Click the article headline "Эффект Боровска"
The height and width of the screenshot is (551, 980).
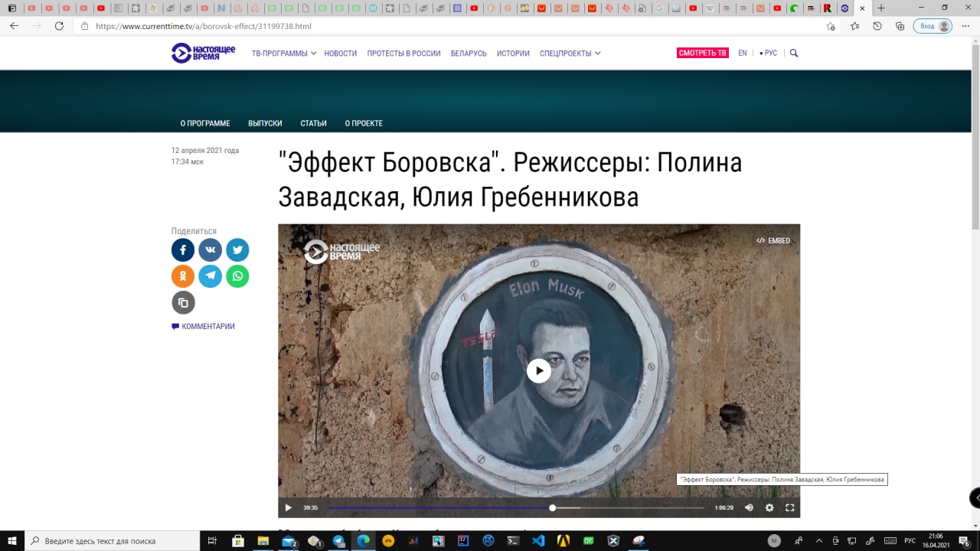pos(510,180)
